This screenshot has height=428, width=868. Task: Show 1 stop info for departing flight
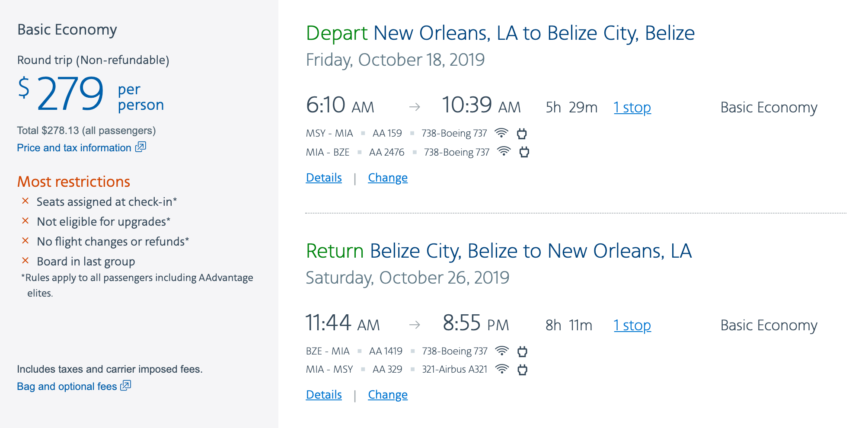point(632,107)
